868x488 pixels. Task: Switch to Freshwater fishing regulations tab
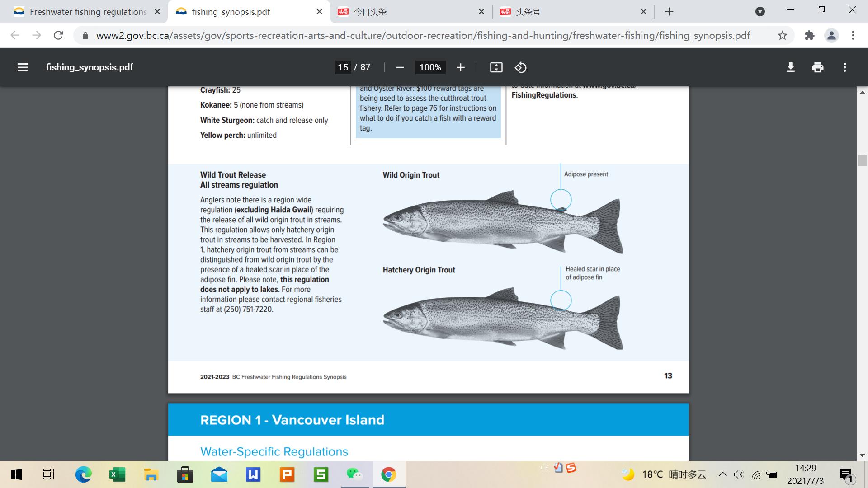click(x=88, y=12)
